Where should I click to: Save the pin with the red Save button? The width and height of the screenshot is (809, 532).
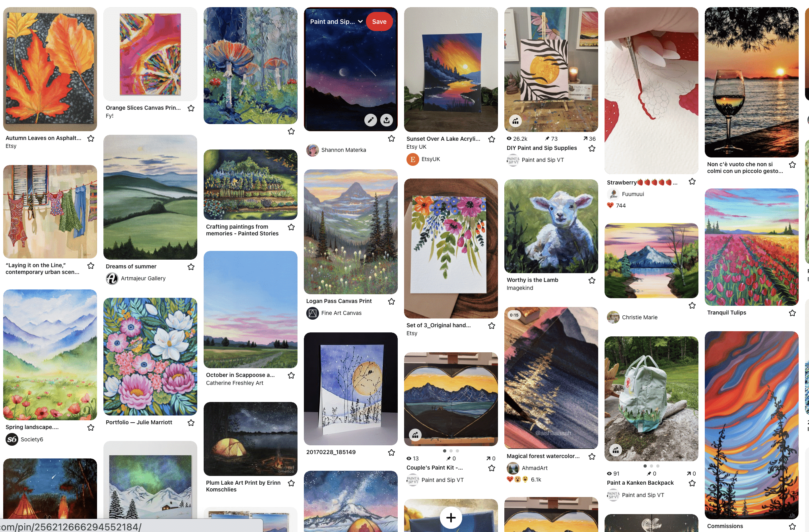click(379, 21)
